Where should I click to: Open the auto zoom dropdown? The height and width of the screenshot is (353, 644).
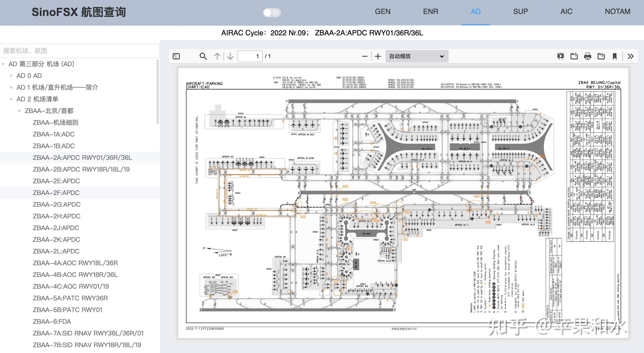point(416,56)
